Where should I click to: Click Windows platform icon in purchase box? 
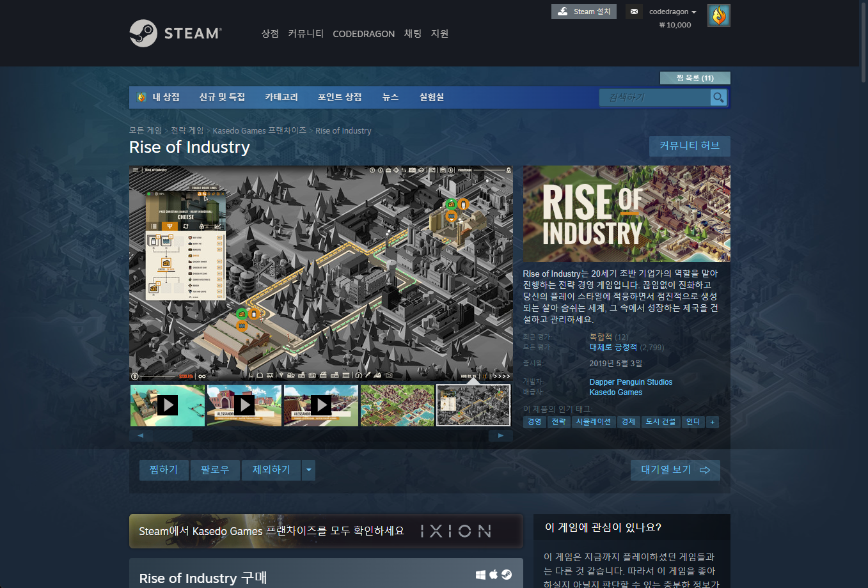click(480, 575)
